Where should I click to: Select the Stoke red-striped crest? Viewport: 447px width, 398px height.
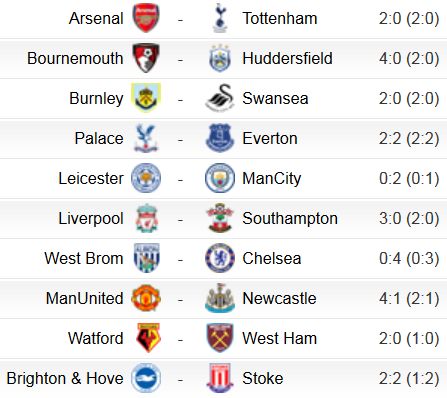(220, 378)
